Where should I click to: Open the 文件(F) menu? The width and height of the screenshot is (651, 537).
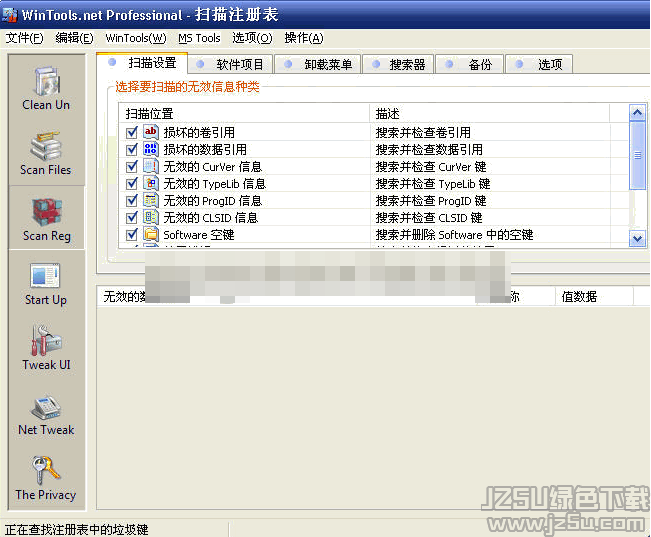(x=24, y=38)
